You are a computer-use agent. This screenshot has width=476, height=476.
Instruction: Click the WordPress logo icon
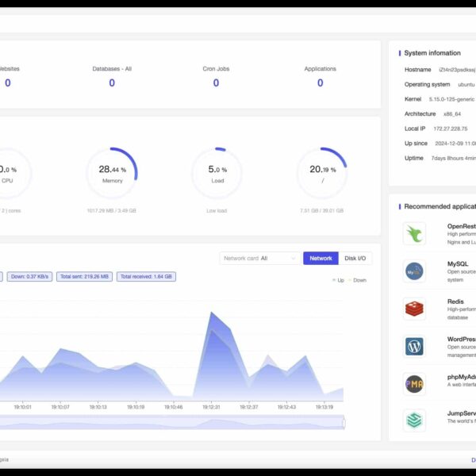point(414,347)
